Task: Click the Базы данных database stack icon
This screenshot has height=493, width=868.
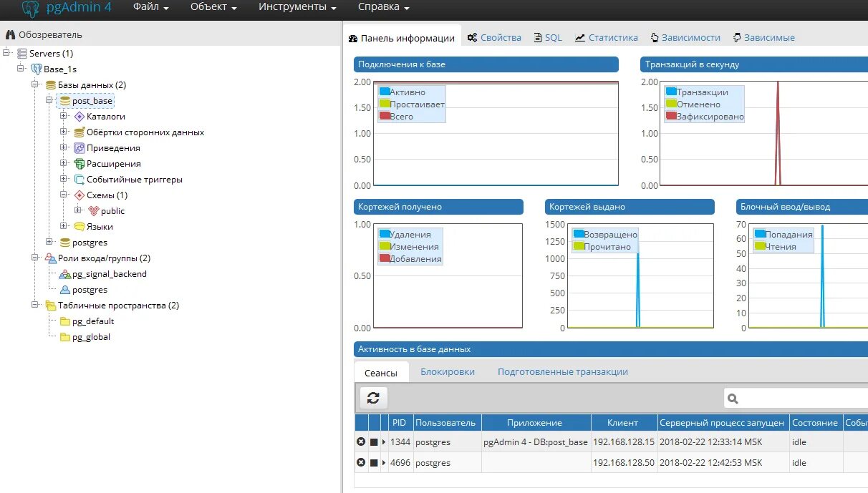Action: click(x=50, y=85)
